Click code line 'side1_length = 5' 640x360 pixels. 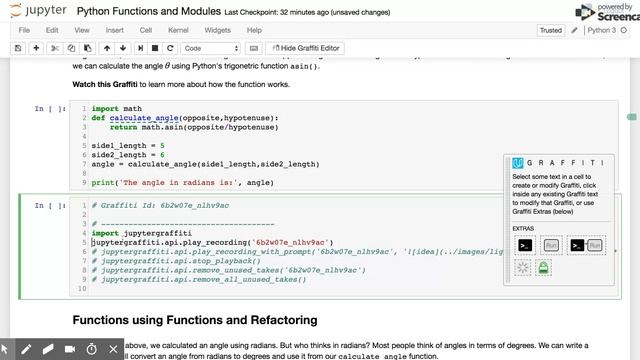[x=128, y=146]
